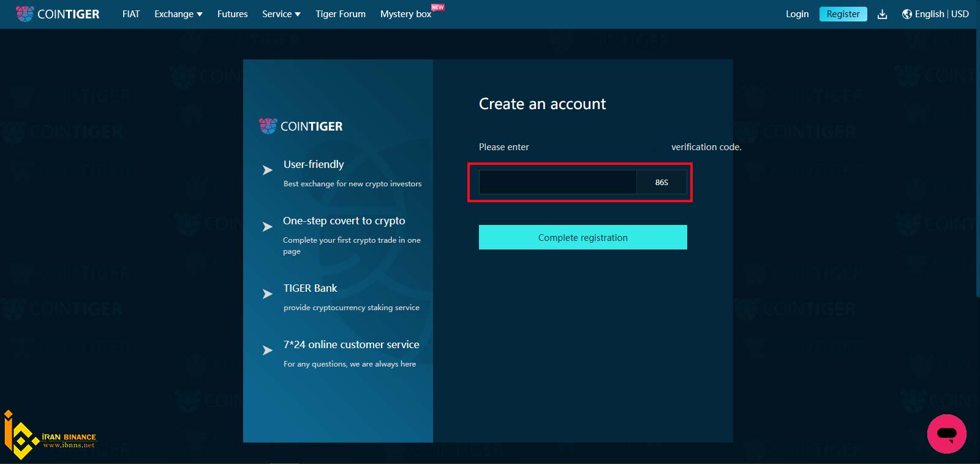
Task: Expand the Exchange dropdown menu
Action: (178, 14)
